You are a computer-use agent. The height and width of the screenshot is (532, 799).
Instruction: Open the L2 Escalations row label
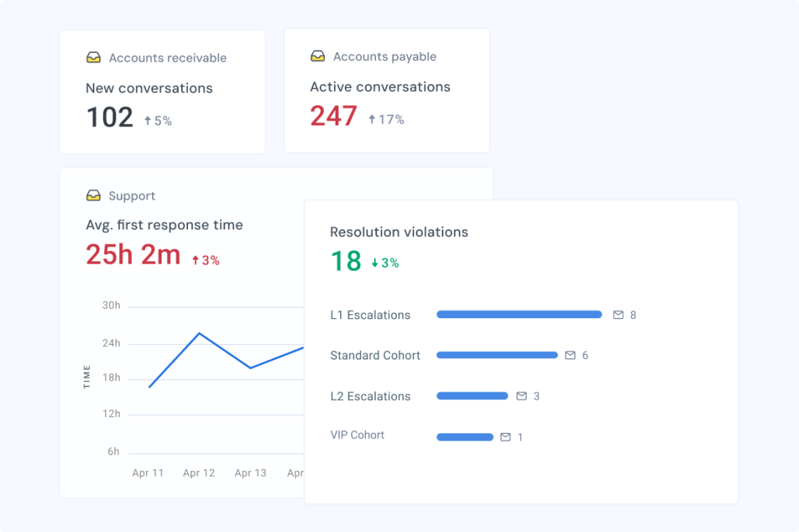pos(370,396)
